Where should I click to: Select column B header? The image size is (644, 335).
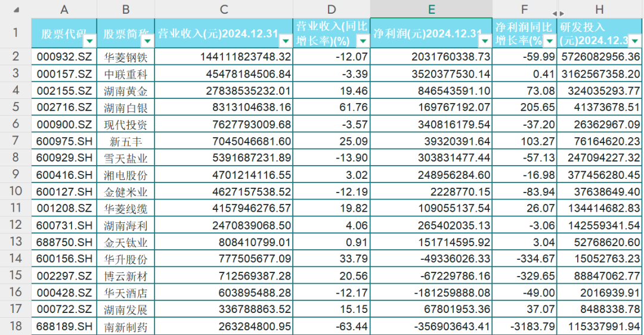click(126, 9)
